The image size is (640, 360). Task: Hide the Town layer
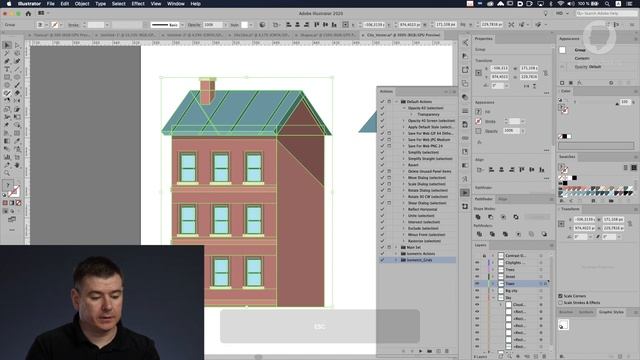point(477,283)
